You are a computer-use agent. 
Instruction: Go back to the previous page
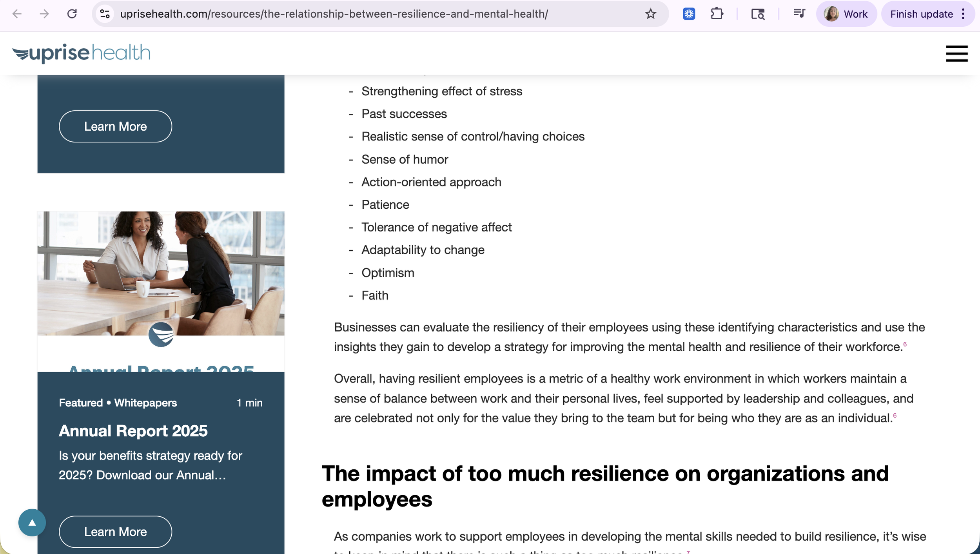17,14
